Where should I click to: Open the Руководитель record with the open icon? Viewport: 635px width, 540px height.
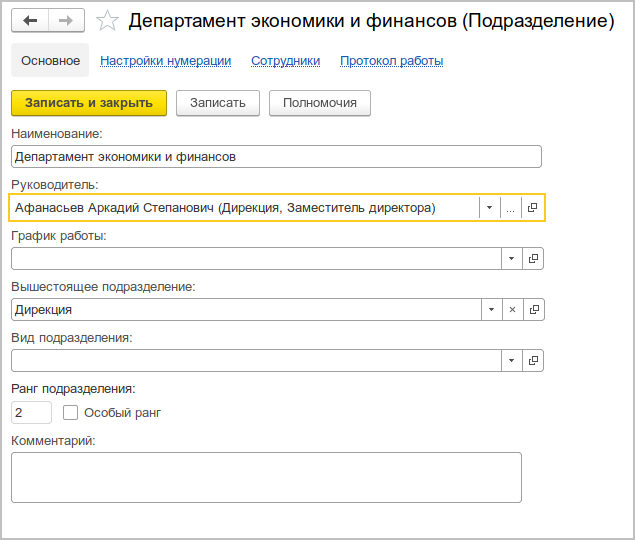pyautogui.click(x=532, y=208)
